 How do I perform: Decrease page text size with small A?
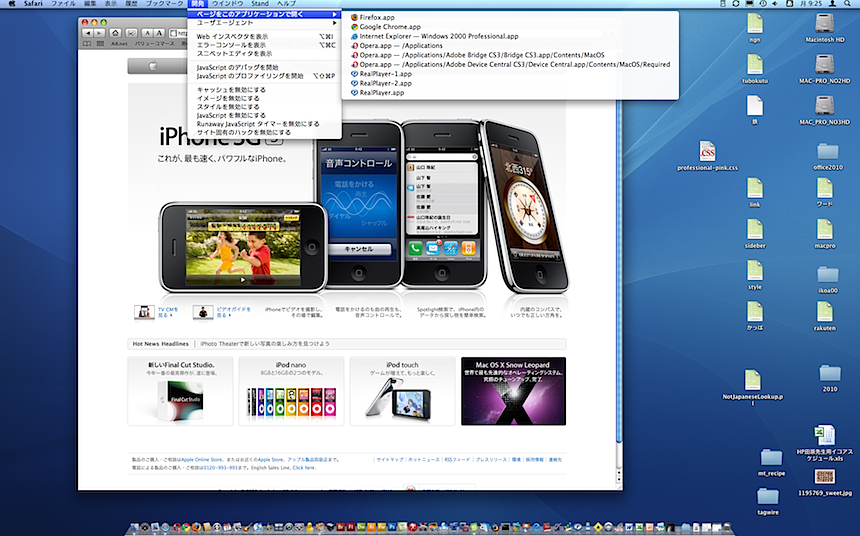pos(147,33)
